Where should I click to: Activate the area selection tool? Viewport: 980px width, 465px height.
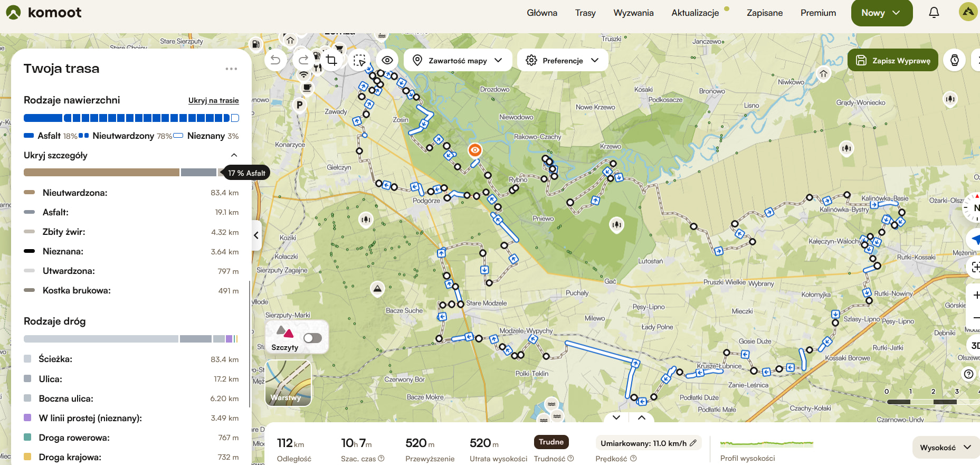click(x=359, y=60)
